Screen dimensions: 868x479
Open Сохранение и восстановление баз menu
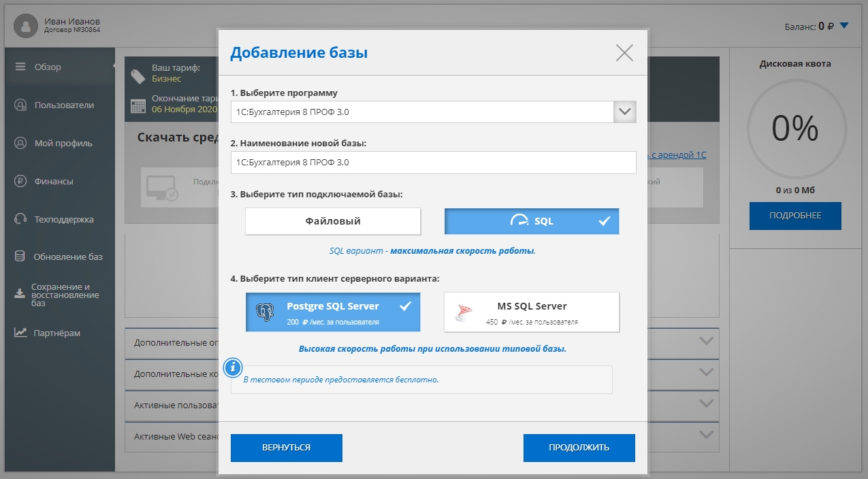(x=65, y=295)
